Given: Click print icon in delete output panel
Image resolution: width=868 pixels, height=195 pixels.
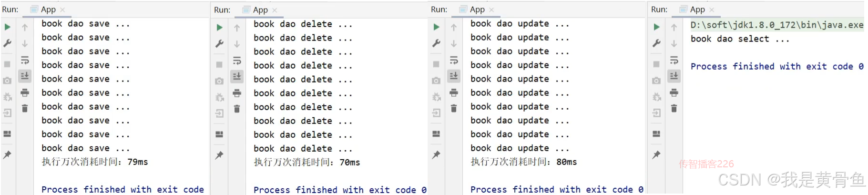Looking at the screenshot, I should click(x=237, y=93).
